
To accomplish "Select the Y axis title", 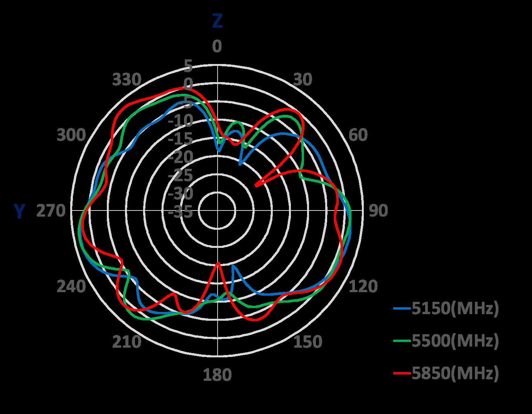I will point(19,211).
